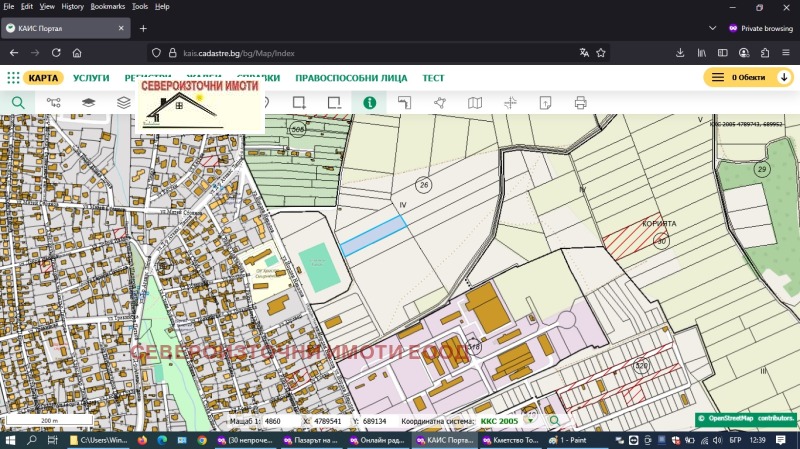Open the page translate icon
800x449 pixels.
point(584,53)
